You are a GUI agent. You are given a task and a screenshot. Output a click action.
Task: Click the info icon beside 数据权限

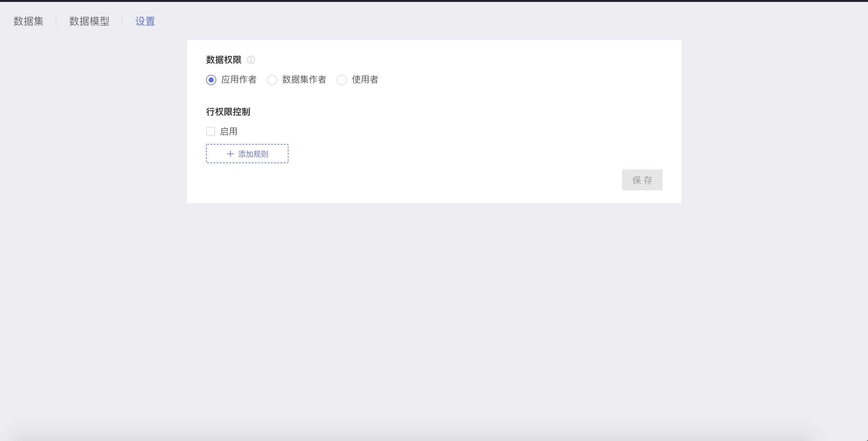(251, 60)
